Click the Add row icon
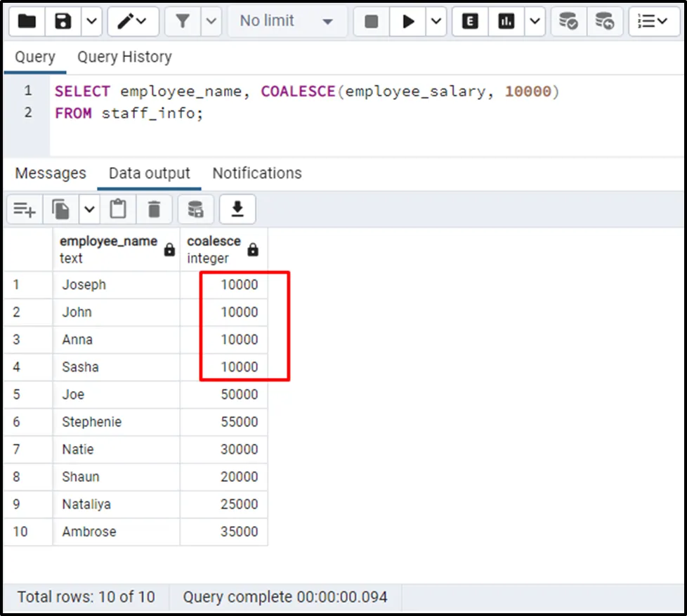 pyautogui.click(x=25, y=209)
